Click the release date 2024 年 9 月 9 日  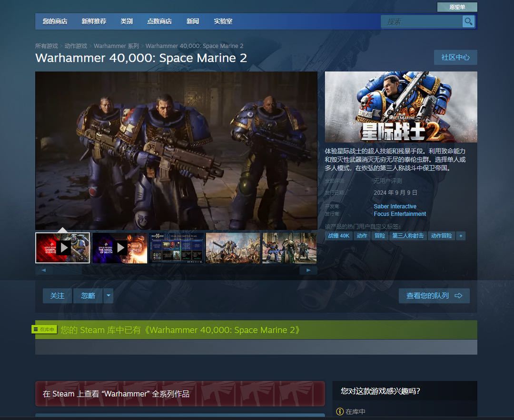click(395, 192)
